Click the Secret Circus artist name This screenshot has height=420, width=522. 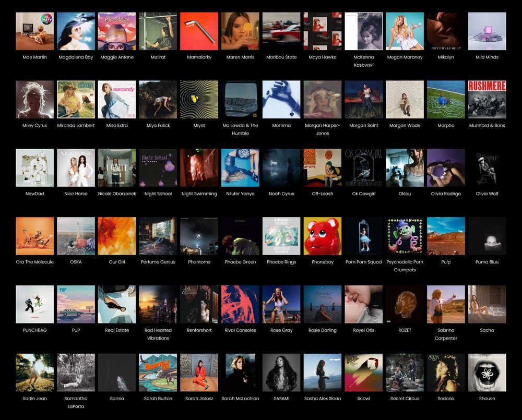405,399
